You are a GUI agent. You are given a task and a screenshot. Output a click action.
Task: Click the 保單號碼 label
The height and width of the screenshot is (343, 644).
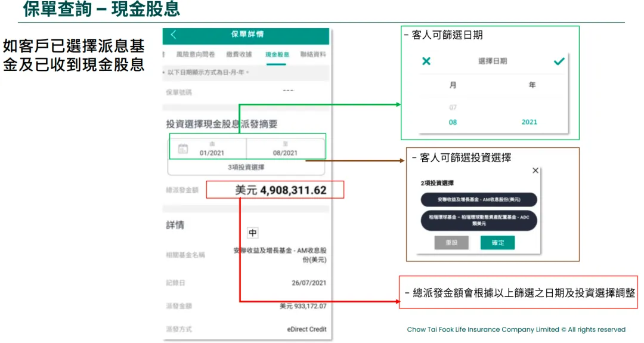click(x=179, y=92)
